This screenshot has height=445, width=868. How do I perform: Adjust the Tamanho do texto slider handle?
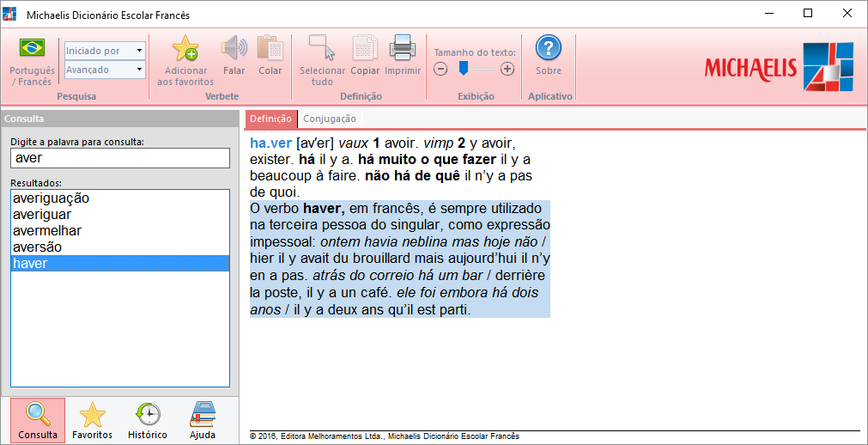click(464, 69)
